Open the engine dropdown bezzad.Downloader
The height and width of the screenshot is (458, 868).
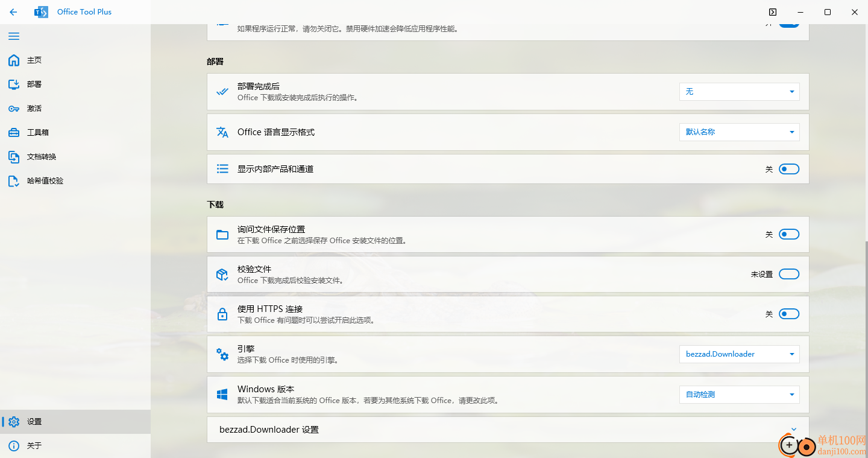pyautogui.click(x=740, y=354)
